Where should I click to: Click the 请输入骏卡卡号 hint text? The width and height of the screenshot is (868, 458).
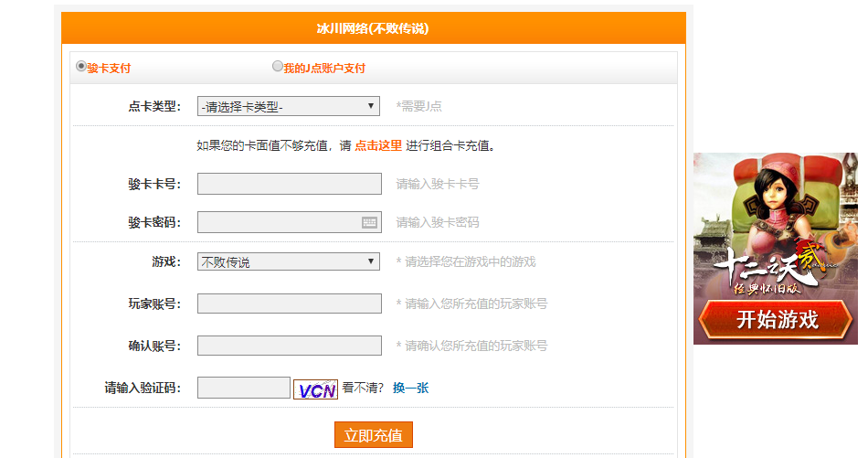[438, 184]
